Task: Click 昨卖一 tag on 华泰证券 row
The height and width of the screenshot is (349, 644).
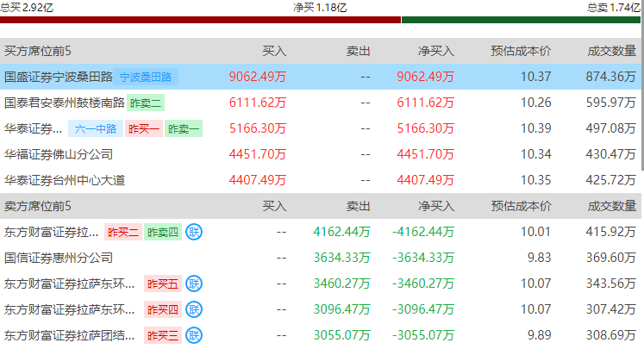Action: [x=184, y=128]
